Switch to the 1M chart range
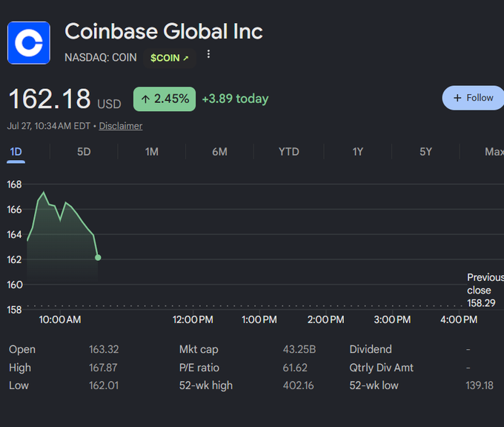 click(x=152, y=152)
